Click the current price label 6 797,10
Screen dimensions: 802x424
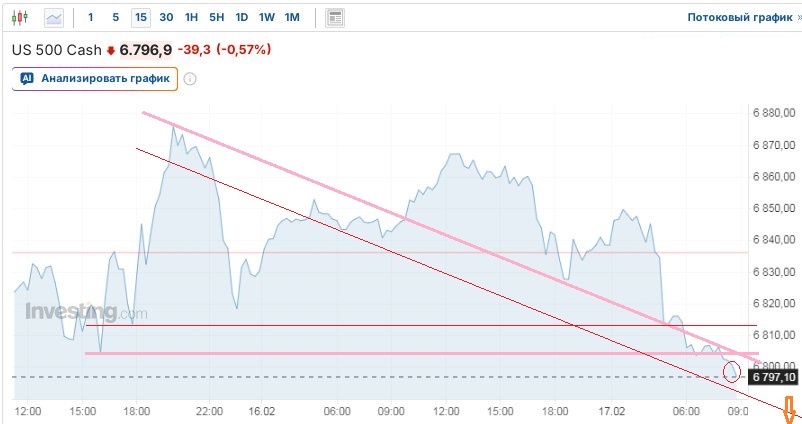(773, 377)
